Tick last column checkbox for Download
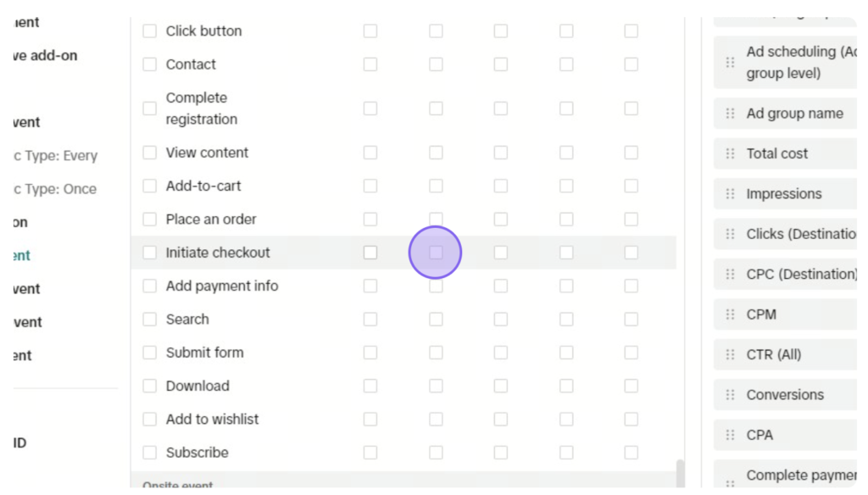The width and height of the screenshot is (868, 495). tap(631, 386)
